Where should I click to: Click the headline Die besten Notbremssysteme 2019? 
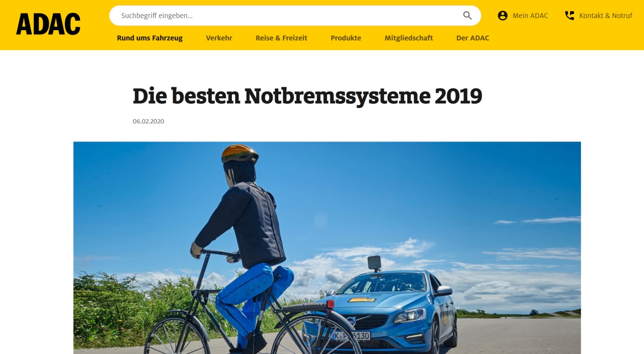pyautogui.click(x=307, y=96)
